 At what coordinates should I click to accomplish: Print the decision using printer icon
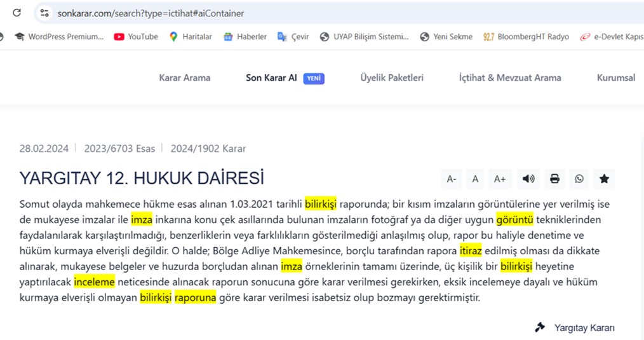point(554,179)
